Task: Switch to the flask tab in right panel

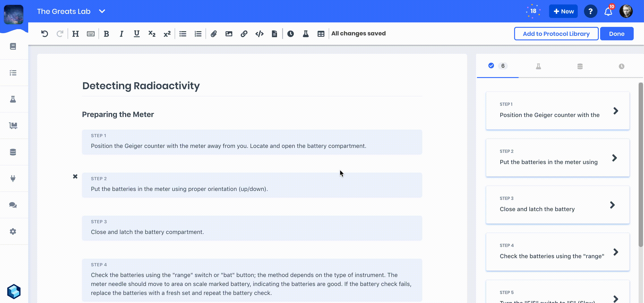Action: point(539,66)
